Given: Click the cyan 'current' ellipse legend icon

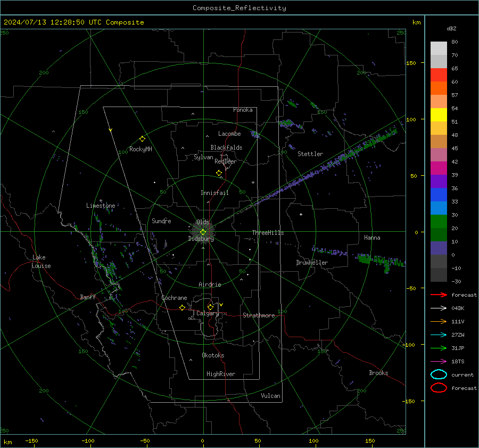Looking at the screenshot, I should coord(439,374).
